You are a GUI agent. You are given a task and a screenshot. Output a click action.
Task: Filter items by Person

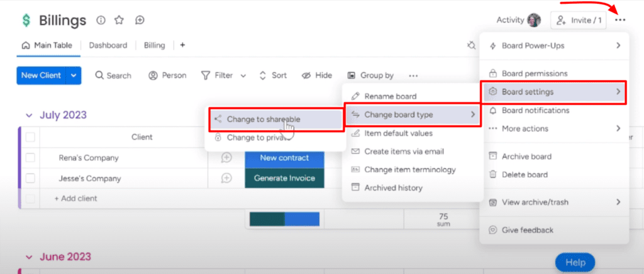coord(167,75)
